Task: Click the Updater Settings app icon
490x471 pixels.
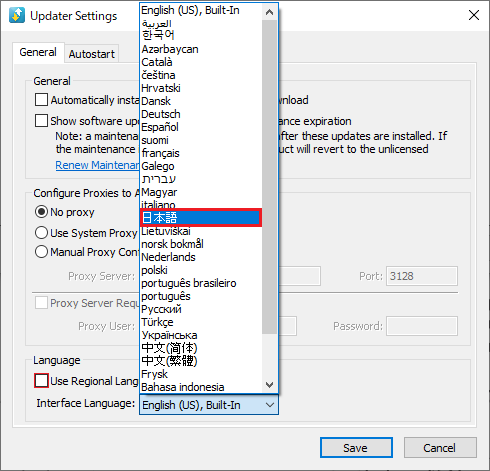Action: coord(17,15)
